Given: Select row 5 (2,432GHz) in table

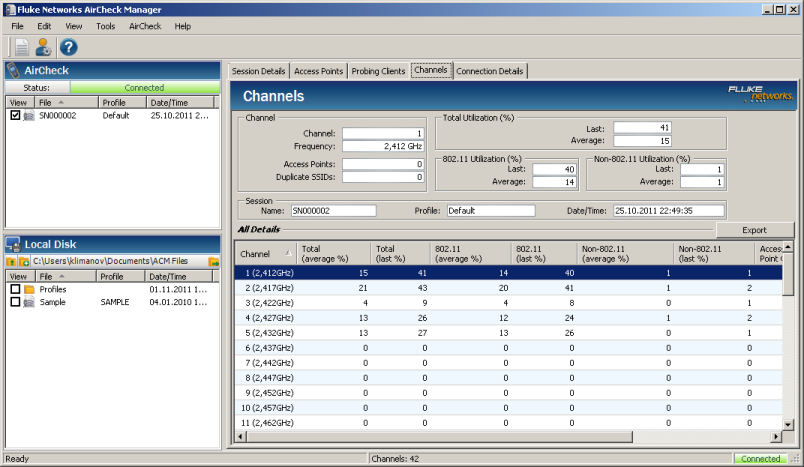Looking at the screenshot, I should click(x=509, y=333).
